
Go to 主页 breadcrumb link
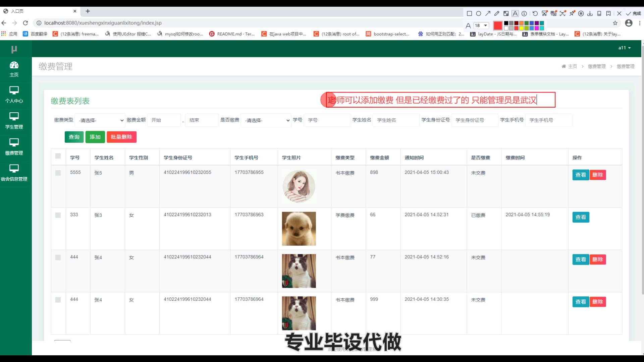[x=572, y=66]
